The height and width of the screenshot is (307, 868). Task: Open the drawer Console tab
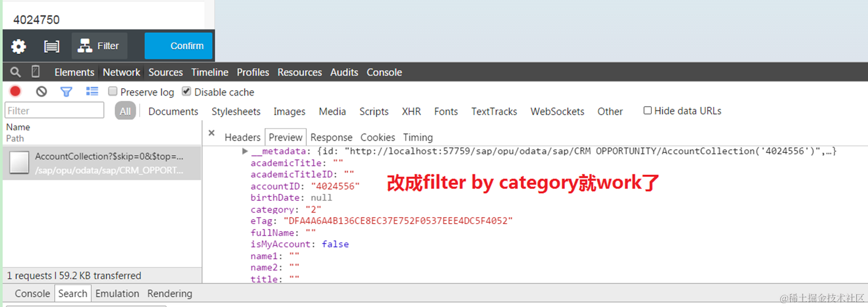[32, 294]
